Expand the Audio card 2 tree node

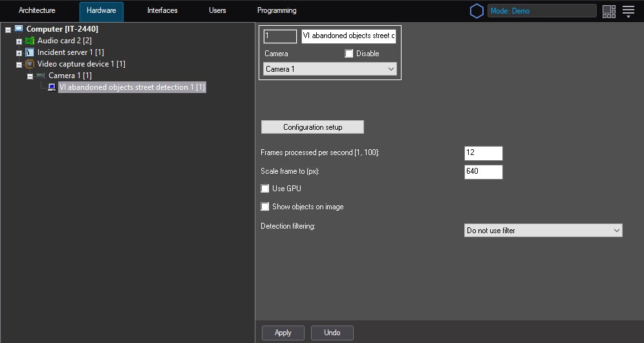[19, 41]
